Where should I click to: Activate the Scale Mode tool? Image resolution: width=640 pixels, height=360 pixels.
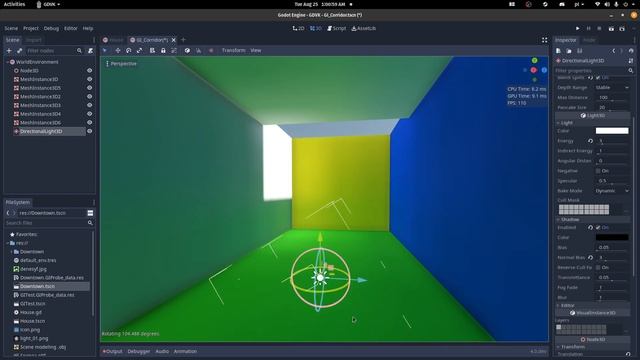click(139, 51)
